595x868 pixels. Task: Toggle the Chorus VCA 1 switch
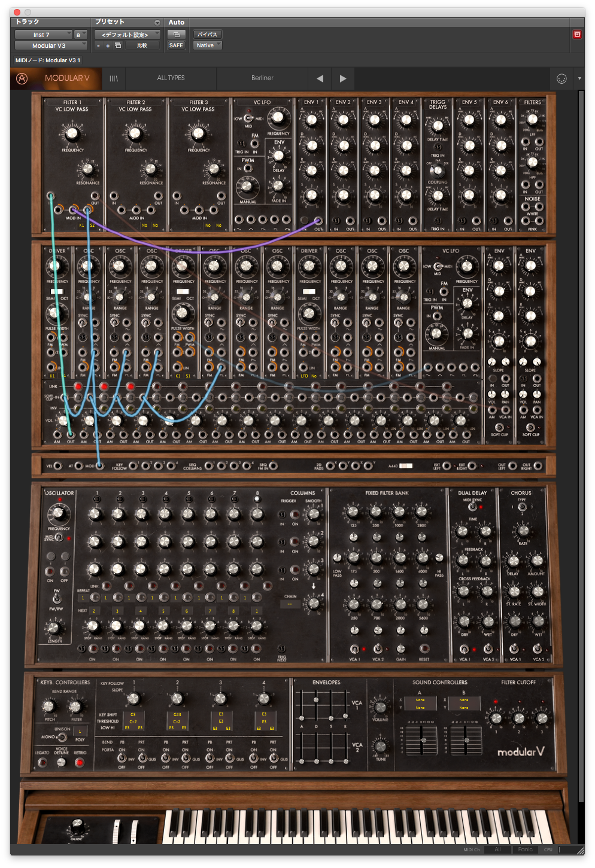[514, 648]
